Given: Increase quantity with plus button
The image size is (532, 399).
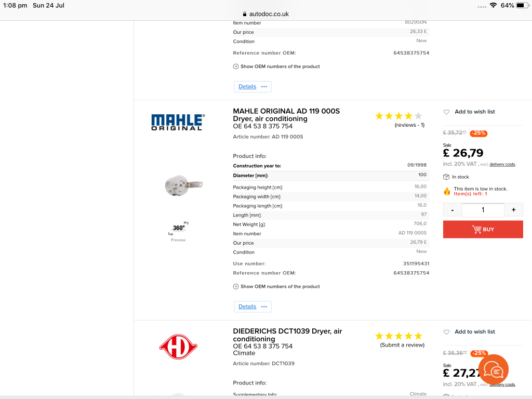Looking at the screenshot, I should pos(513,210).
